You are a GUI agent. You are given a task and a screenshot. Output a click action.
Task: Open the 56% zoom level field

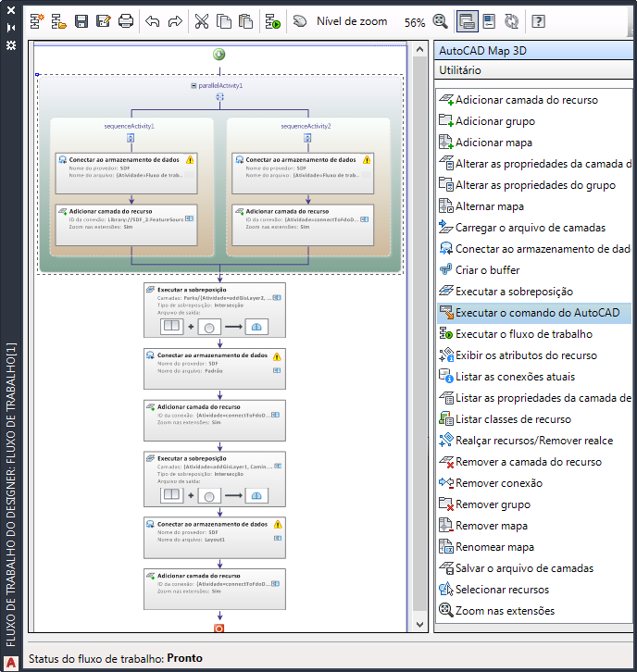[415, 23]
